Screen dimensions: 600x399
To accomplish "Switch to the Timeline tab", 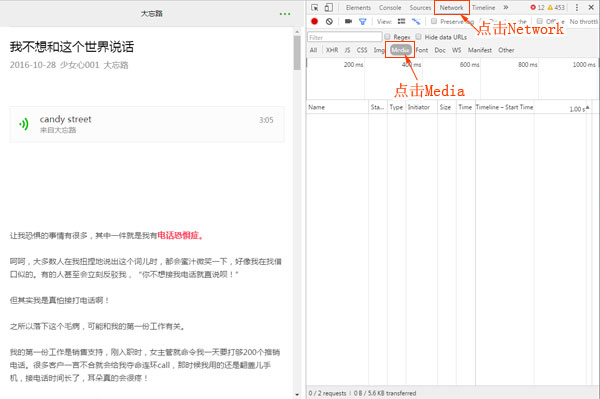I will (x=483, y=8).
